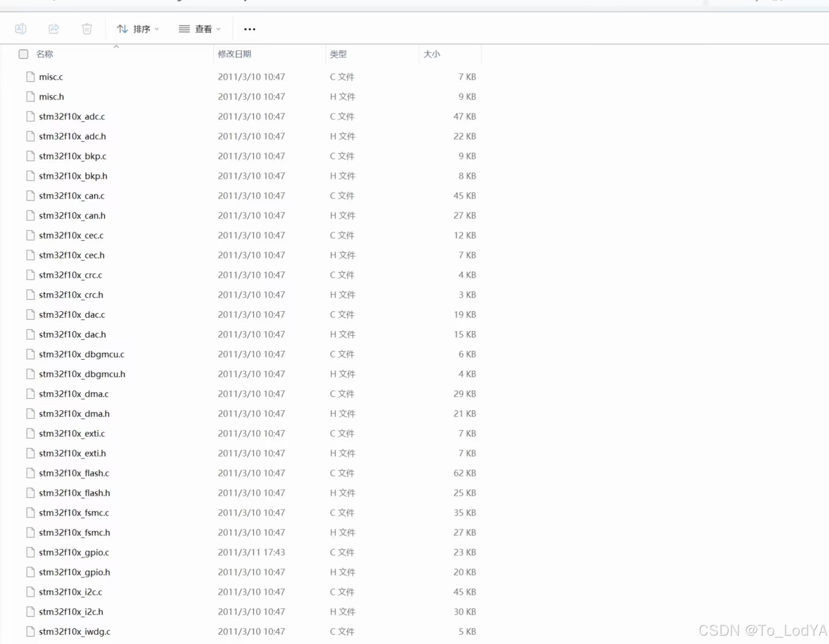
Task: Click the H 文件 type of misc.h
Action: (x=342, y=96)
